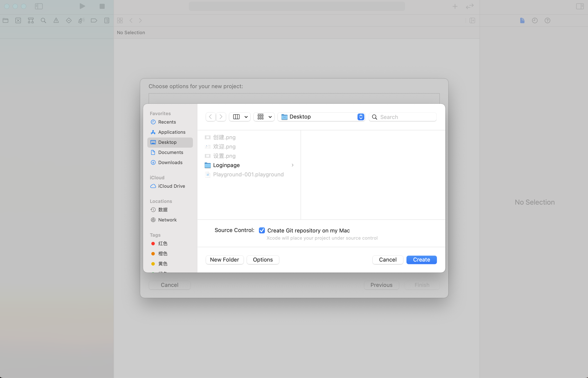This screenshot has height=378, width=588.
Task: Click the Create button
Action: click(421, 260)
